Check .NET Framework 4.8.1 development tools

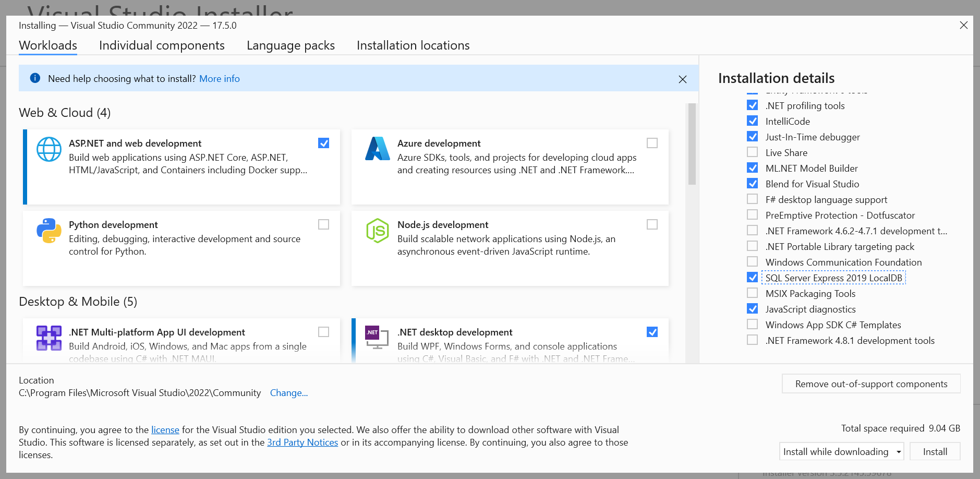pyautogui.click(x=753, y=340)
